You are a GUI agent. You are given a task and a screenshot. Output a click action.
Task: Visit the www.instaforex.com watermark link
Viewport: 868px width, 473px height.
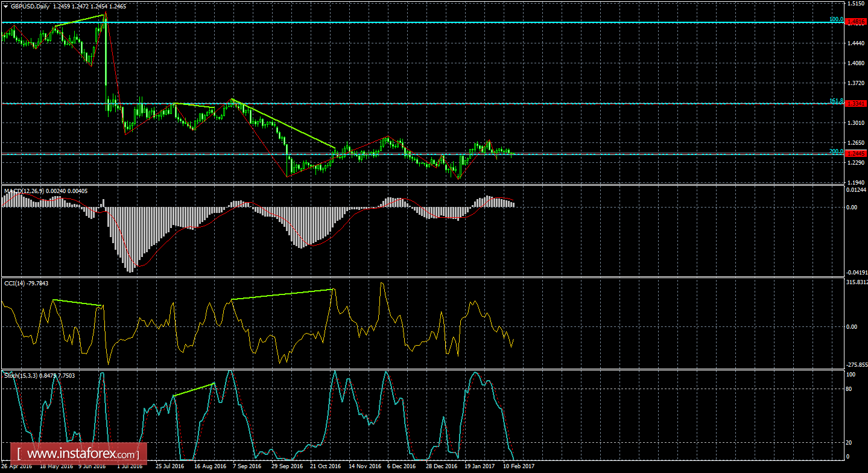[x=78, y=452]
